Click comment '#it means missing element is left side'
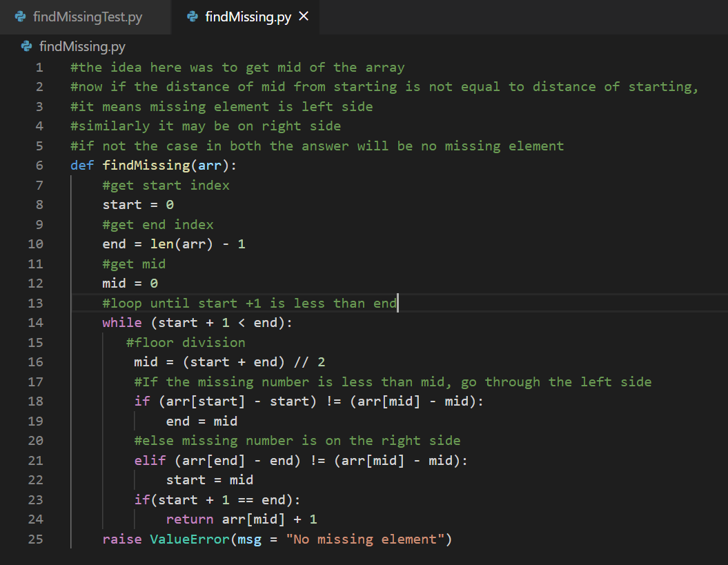This screenshot has height=565, width=728. (222, 107)
